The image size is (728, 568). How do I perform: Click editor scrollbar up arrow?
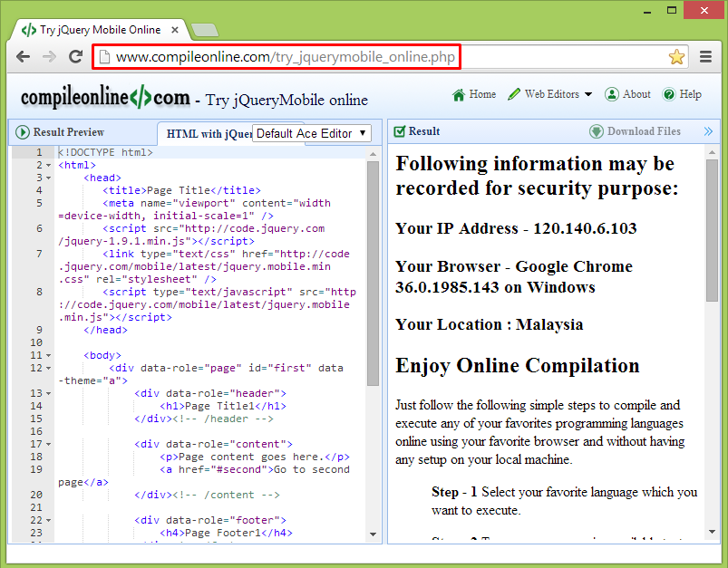coord(373,154)
